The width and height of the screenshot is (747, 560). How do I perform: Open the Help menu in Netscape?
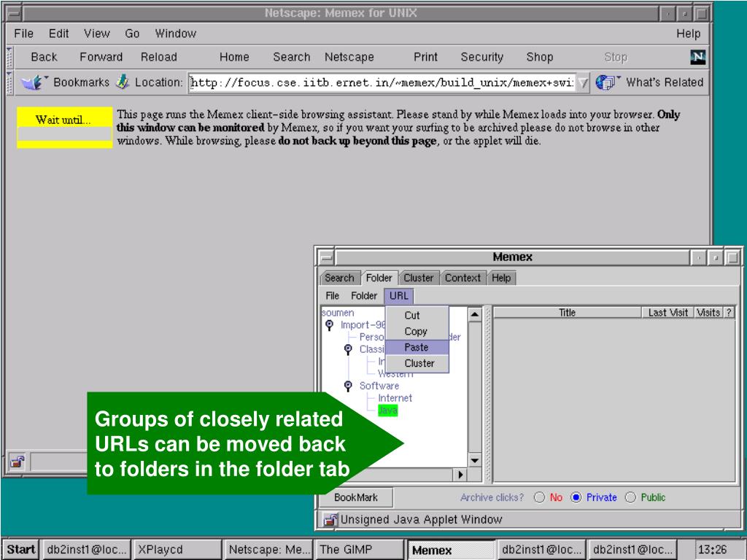[x=689, y=34]
